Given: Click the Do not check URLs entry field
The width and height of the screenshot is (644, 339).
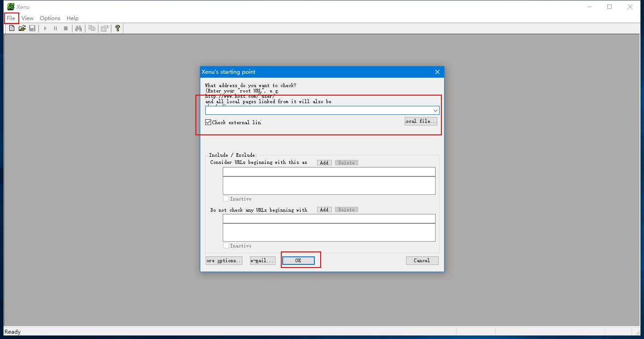Looking at the screenshot, I should [329, 218].
